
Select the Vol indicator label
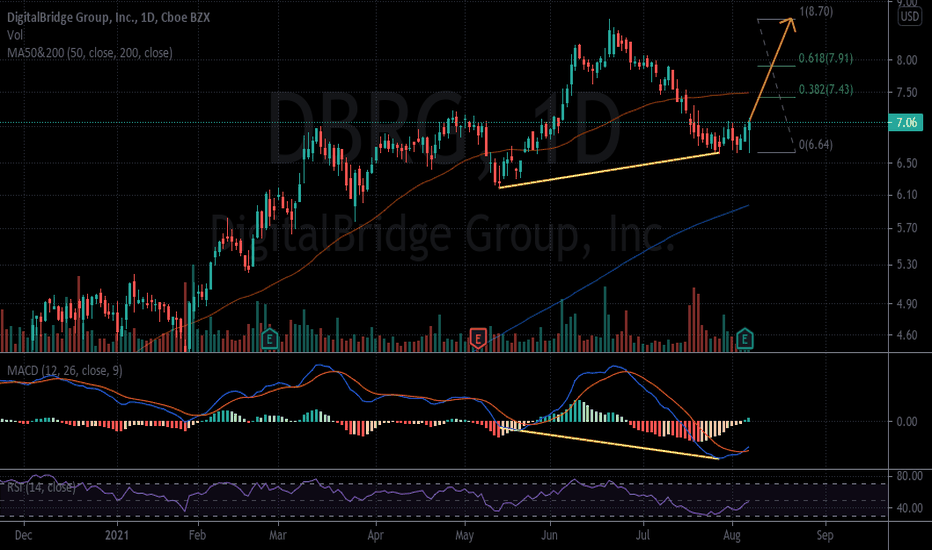[15, 35]
